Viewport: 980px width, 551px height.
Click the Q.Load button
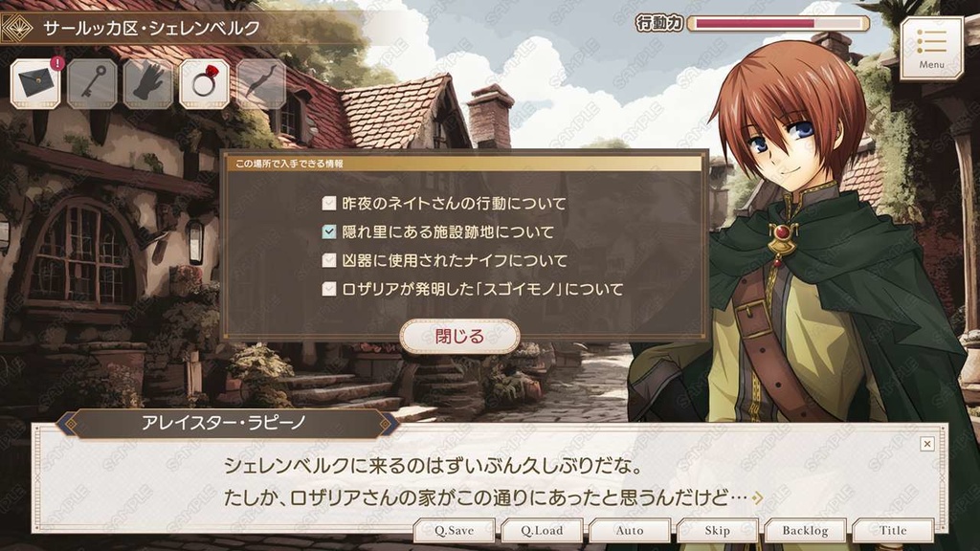(x=542, y=530)
